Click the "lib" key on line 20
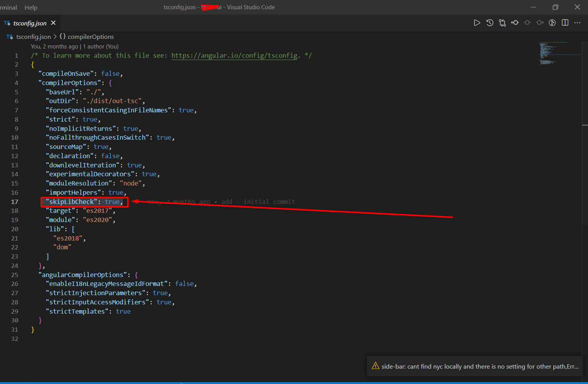 55,229
